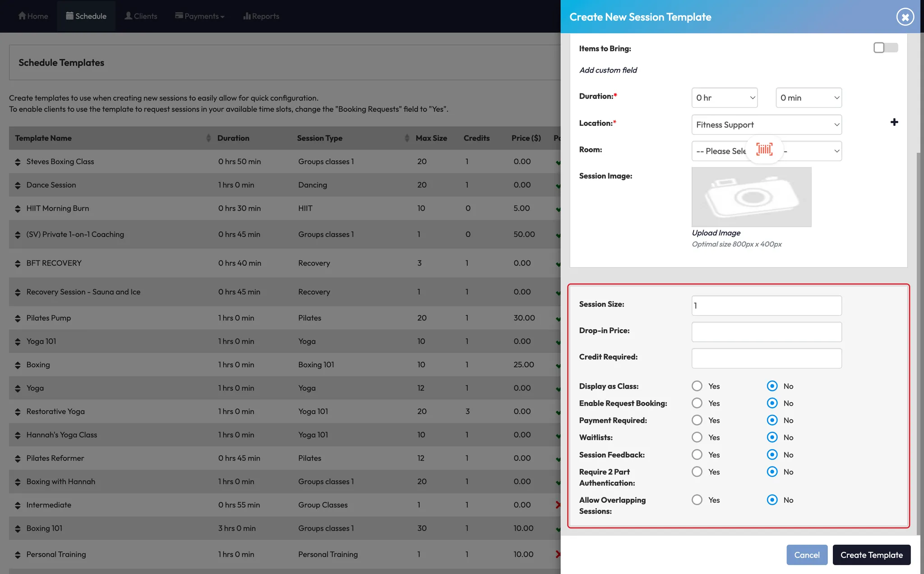Click the Create Template button

(871, 555)
